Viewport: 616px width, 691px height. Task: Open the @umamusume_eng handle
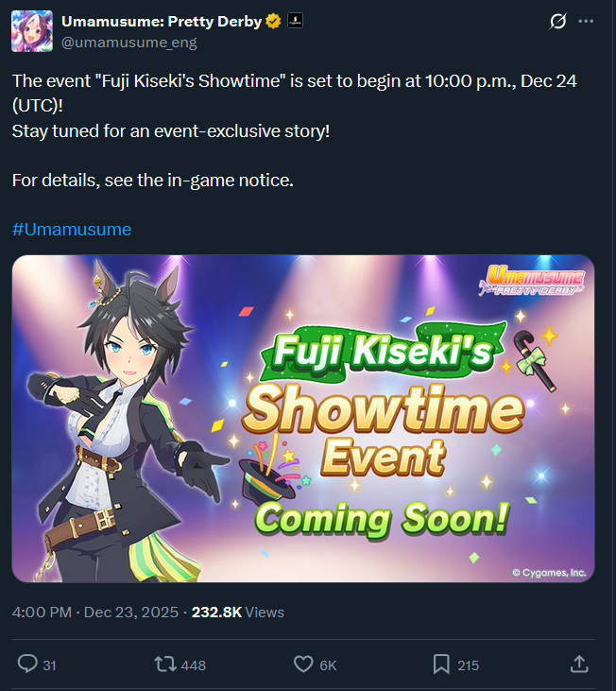[129, 43]
